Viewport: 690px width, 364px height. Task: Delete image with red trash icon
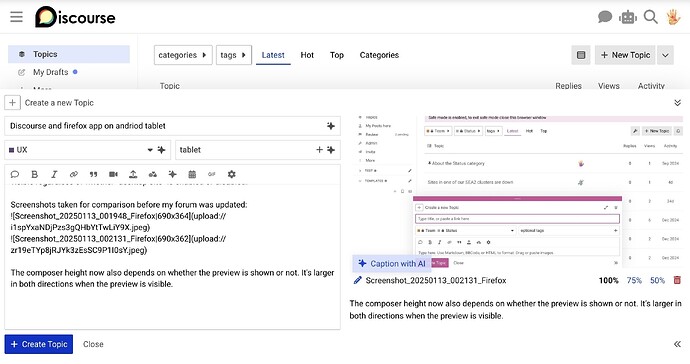pos(677,280)
